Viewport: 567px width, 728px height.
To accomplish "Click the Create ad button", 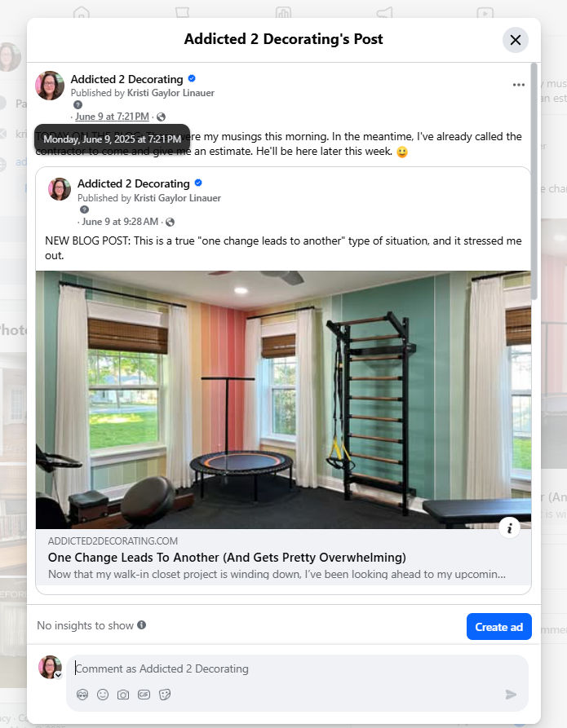I will (x=498, y=627).
